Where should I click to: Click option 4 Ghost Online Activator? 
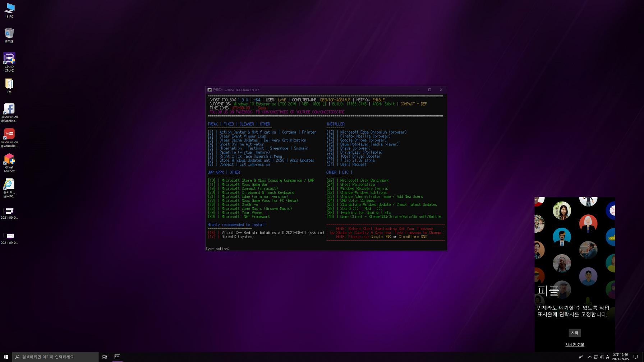(236, 144)
